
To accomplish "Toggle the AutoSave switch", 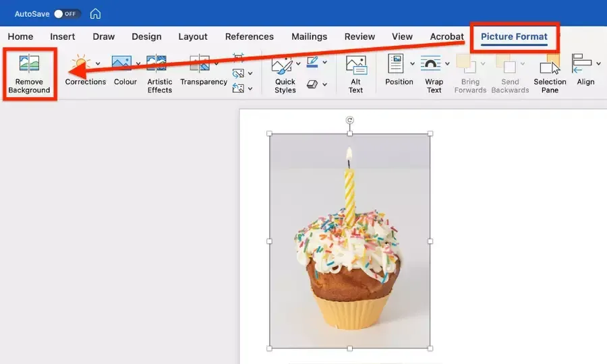I will [67, 13].
